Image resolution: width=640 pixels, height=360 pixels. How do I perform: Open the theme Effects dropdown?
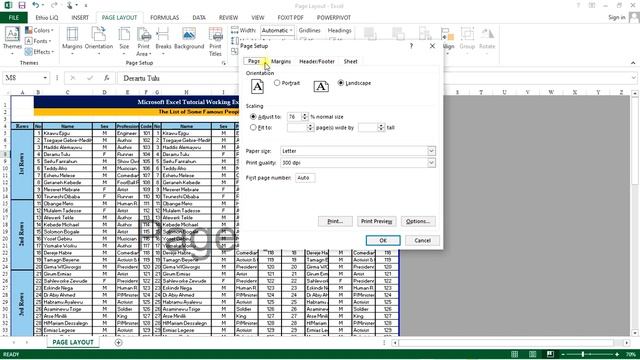coord(39,52)
